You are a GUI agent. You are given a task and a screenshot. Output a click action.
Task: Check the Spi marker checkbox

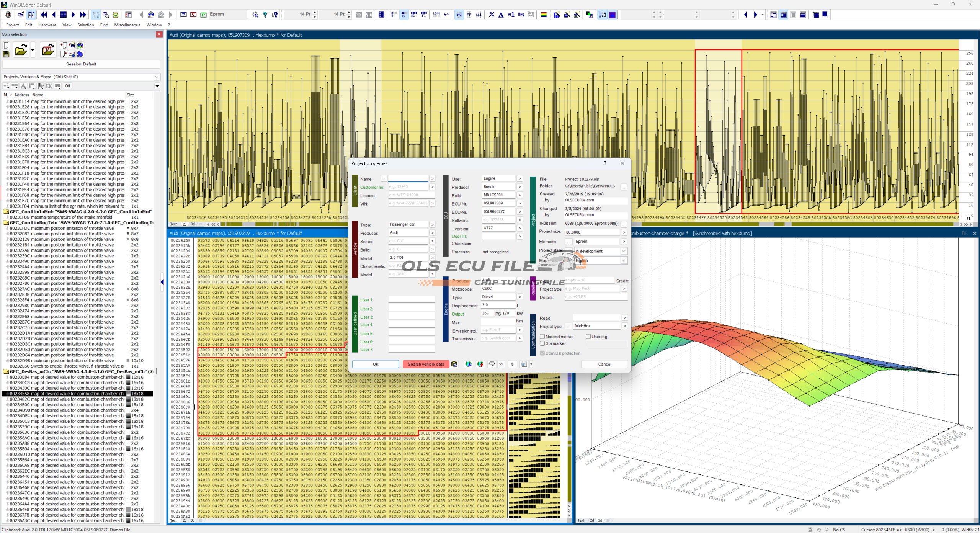542,343
